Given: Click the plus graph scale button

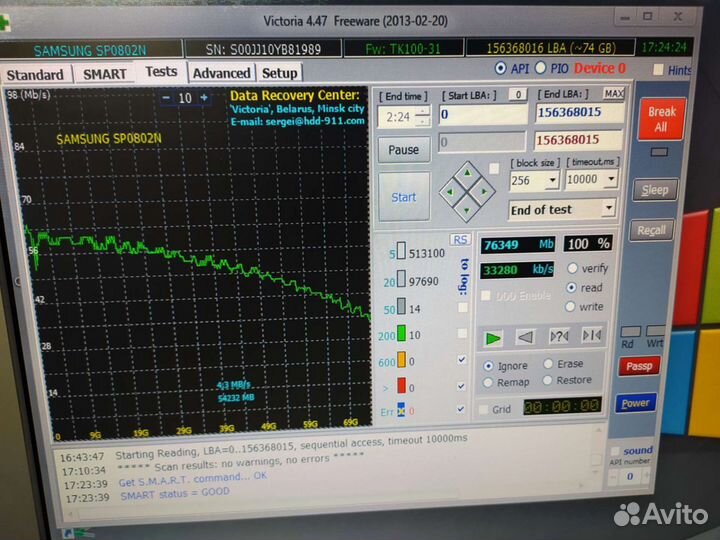Looking at the screenshot, I should (204, 97).
